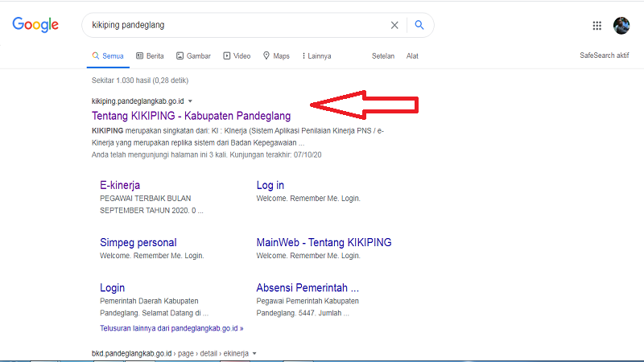Select the Semua tab
644x362 pixels.
(108, 56)
